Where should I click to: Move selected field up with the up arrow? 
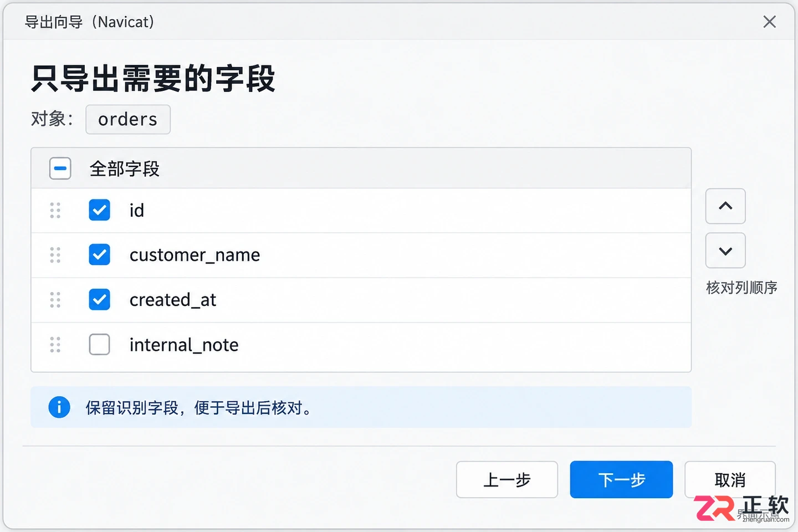click(x=725, y=206)
